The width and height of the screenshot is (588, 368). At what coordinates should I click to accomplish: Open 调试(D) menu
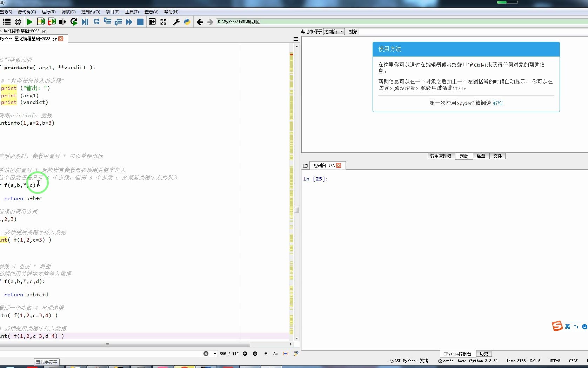(68, 12)
